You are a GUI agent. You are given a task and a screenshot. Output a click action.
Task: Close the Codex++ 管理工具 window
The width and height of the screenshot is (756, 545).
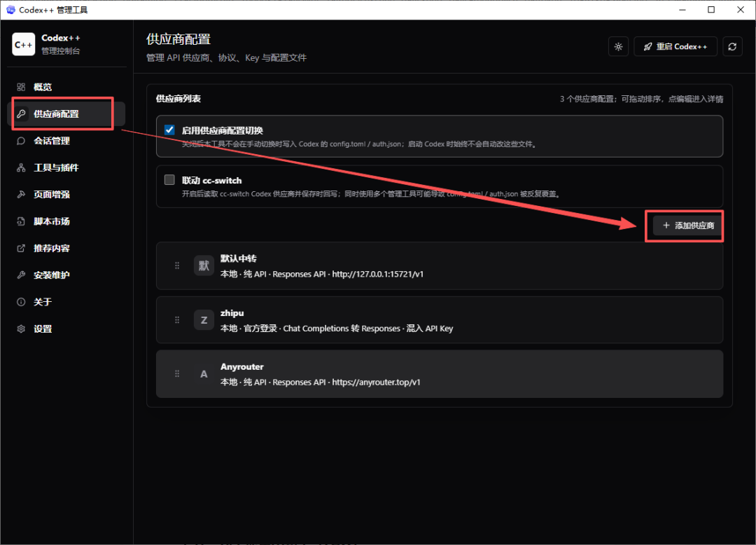[741, 10]
